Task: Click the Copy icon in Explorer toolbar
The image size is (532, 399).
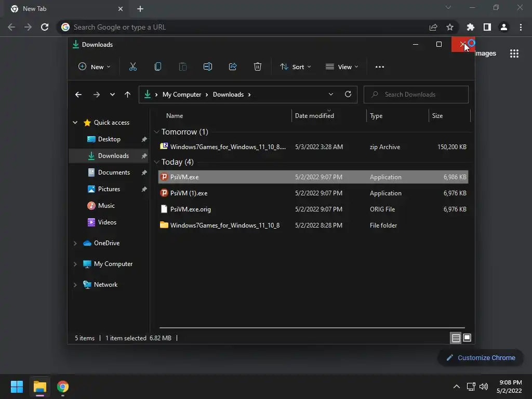Action: (x=158, y=67)
